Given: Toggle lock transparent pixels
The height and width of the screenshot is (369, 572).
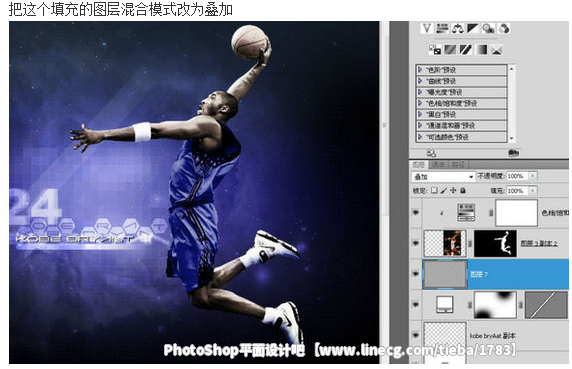Looking at the screenshot, I should [434, 190].
